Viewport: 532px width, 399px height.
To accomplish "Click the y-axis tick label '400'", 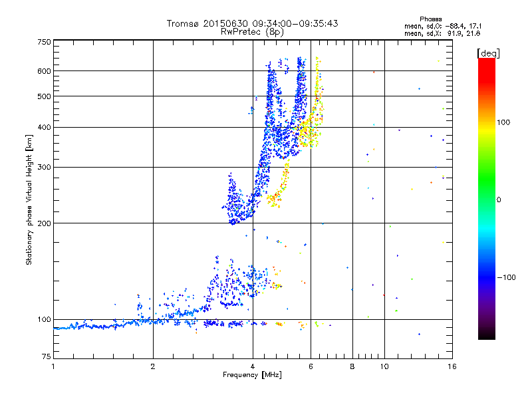I will [44, 128].
